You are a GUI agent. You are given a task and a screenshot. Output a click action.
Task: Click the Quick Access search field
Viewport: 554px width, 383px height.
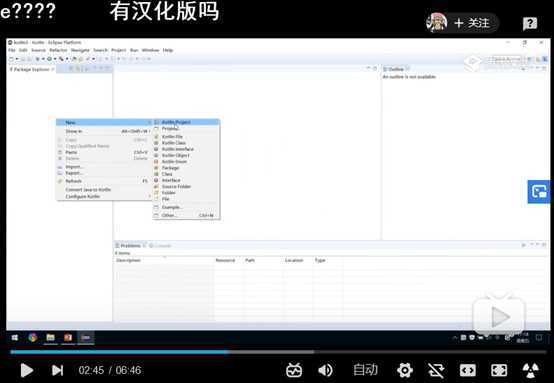506,59
